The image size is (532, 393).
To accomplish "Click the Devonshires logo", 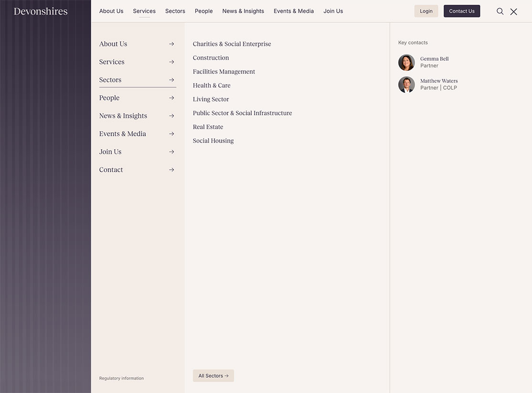I will (x=41, y=11).
